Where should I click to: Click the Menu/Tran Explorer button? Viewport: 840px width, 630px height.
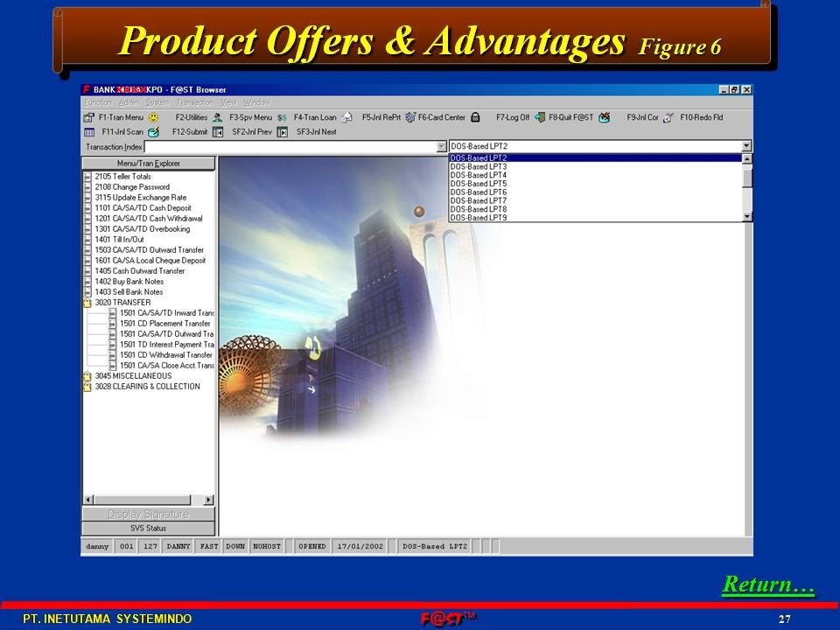[148, 164]
